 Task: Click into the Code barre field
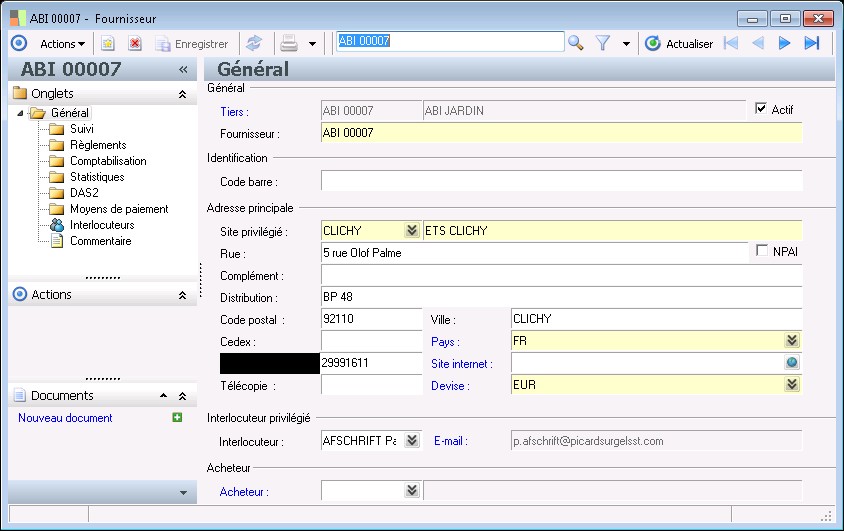561,181
